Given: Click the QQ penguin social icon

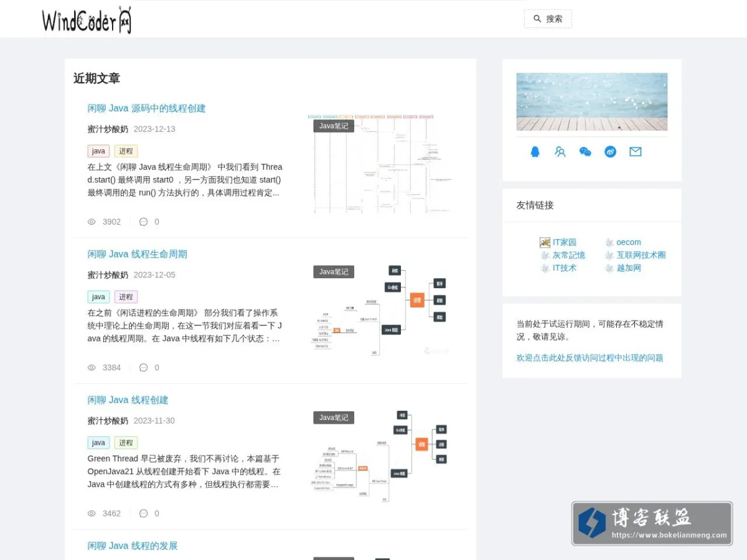Looking at the screenshot, I should (535, 152).
